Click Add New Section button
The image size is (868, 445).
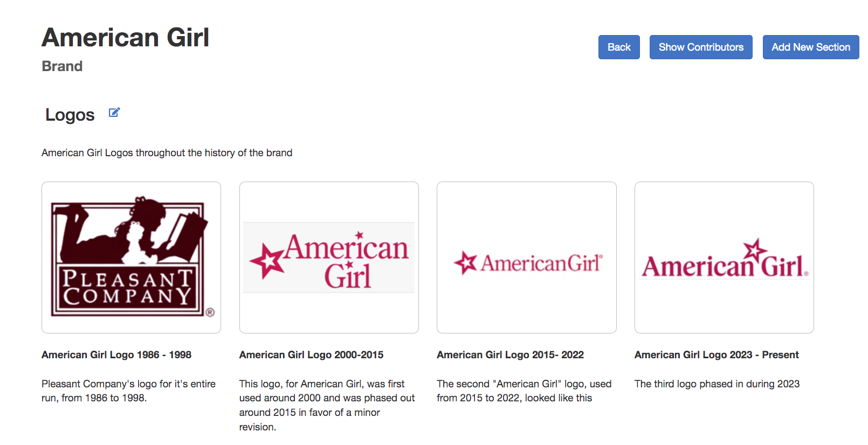811,47
